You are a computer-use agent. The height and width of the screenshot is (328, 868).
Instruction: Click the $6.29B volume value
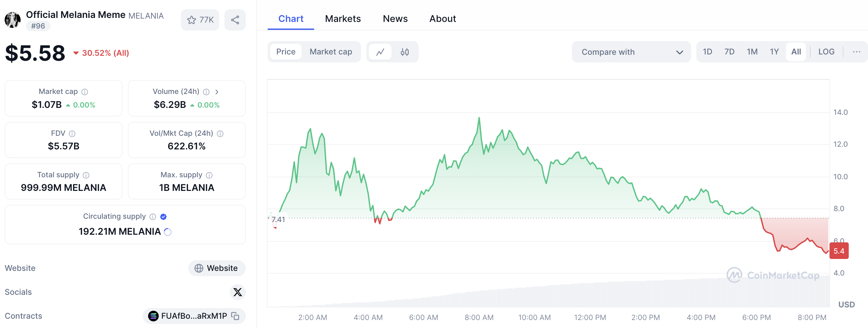pos(170,105)
